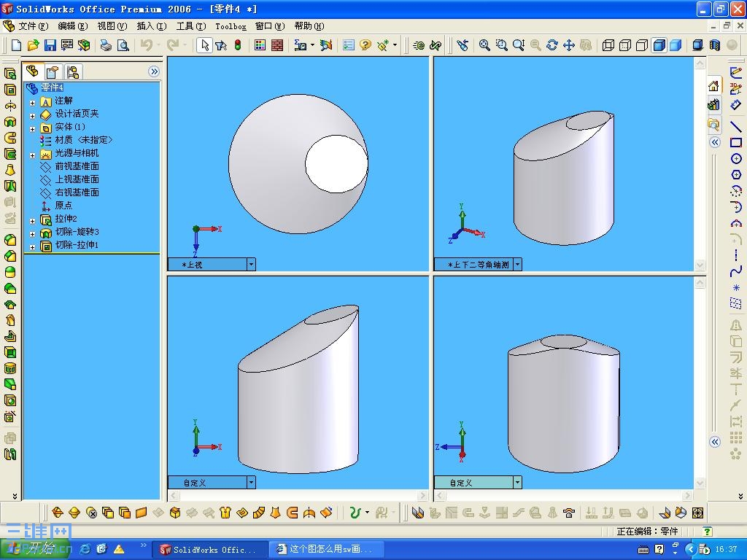Image resolution: width=747 pixels, height=560 pixels.
Task: Switch to SolidWorks Office taskbar button
Action: (x=209, y=550)
